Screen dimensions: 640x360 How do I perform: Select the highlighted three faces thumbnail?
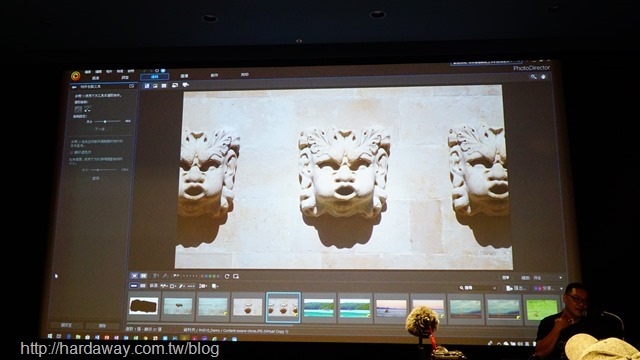click(x=283, y=307)
